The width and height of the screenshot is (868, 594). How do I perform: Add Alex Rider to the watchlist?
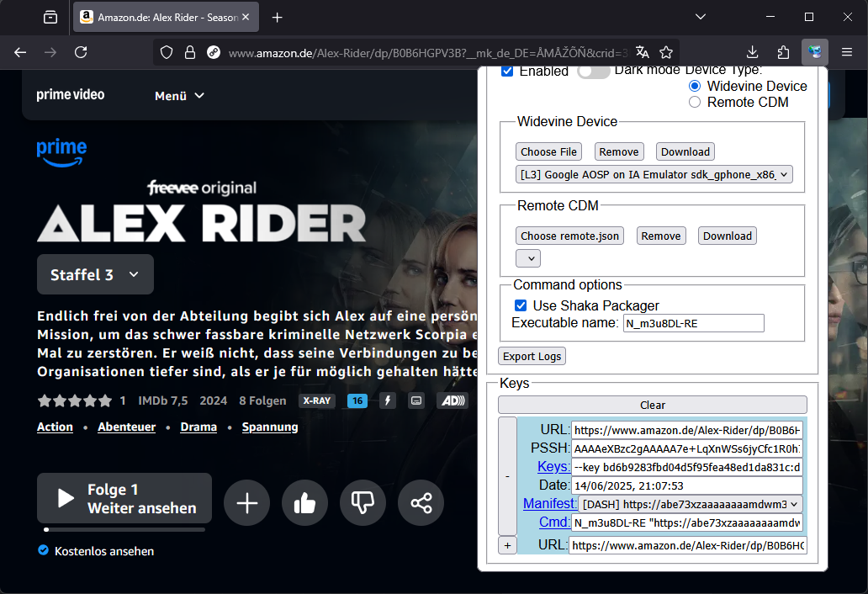click(x=247, y=502)
